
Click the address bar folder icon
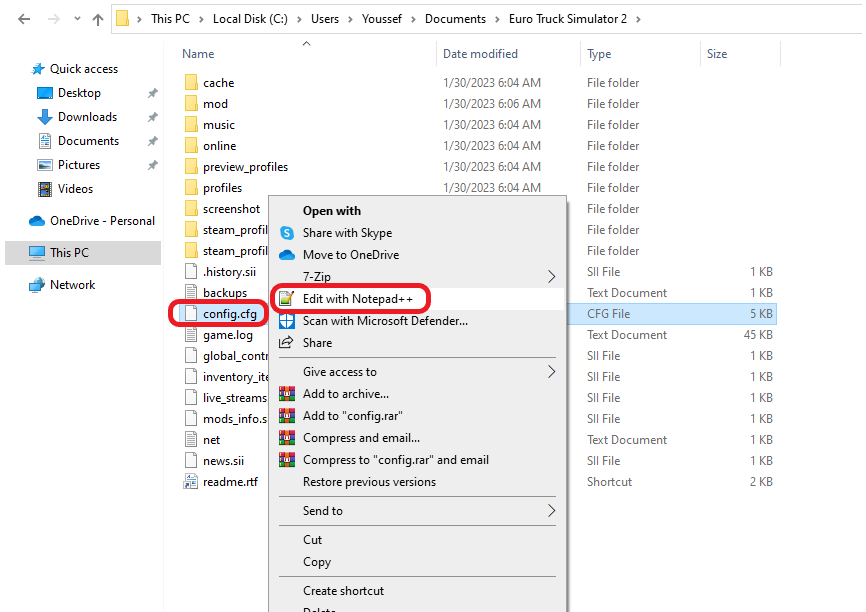pyautogui.click(x=123, y=19)
